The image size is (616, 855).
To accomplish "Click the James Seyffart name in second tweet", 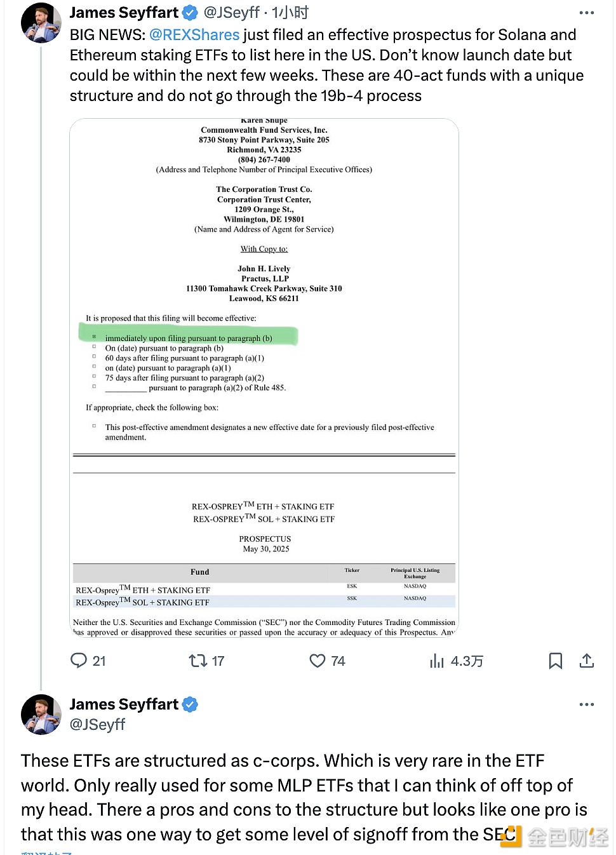I will tap(124, 704).
